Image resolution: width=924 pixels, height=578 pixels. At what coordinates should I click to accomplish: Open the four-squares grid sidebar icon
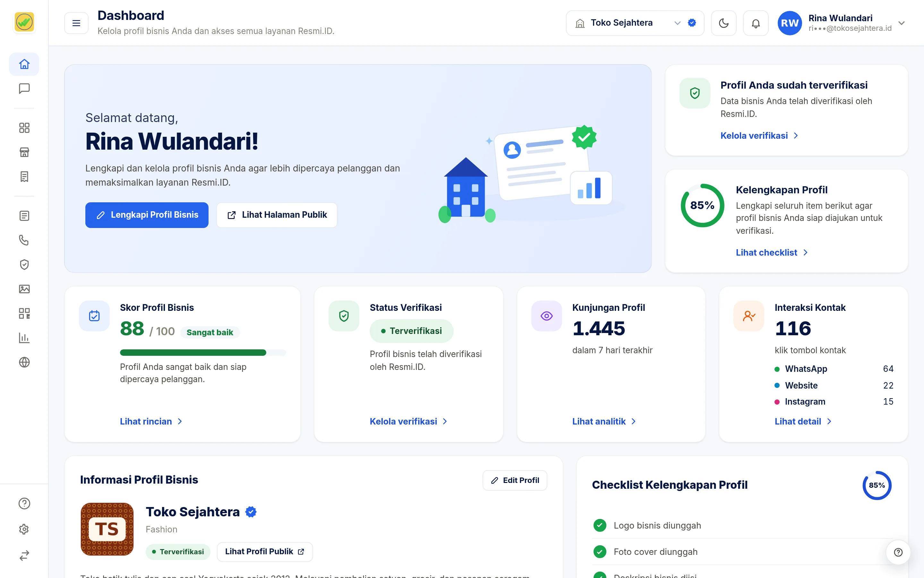click(24, 128)
